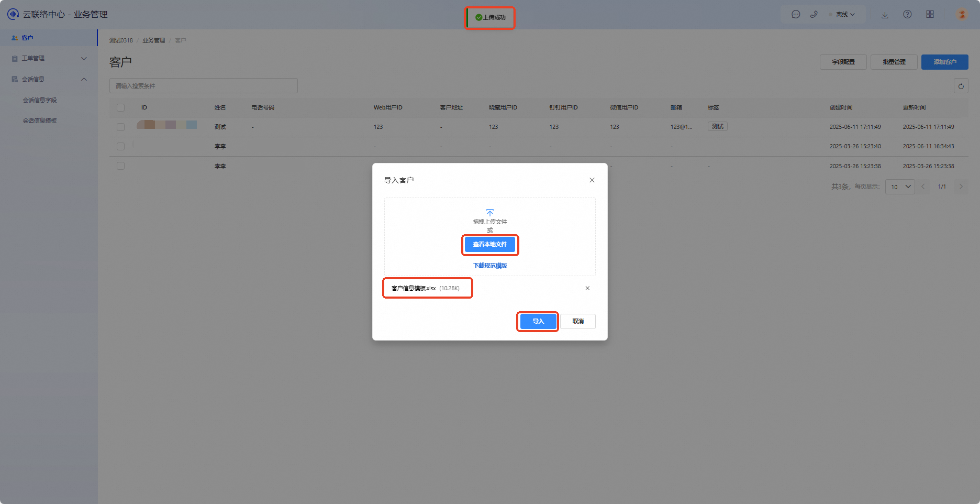
Task: Click the 姓名 column header
Action: pyautogui.click(x=220, y=107)
